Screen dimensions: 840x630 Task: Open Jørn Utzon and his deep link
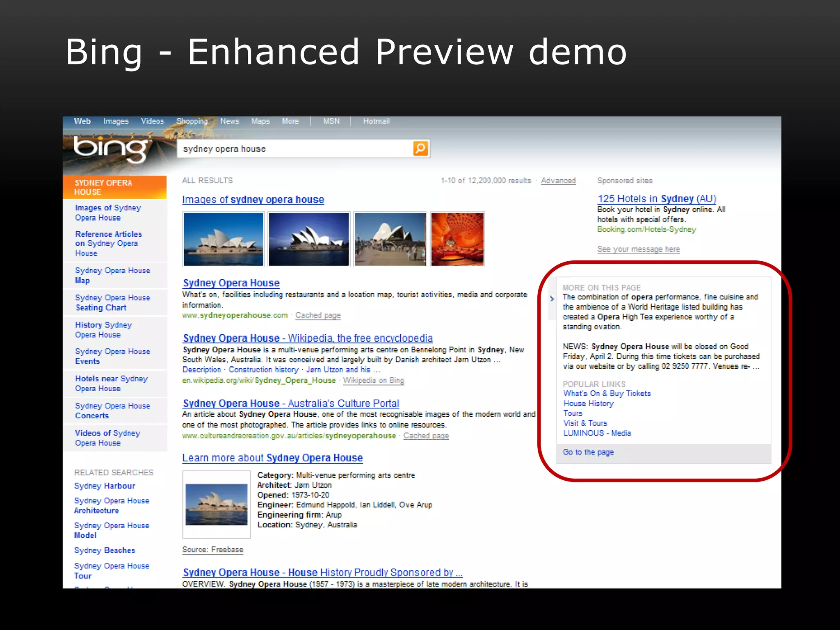pyautogui.click(x=343, y=370)
